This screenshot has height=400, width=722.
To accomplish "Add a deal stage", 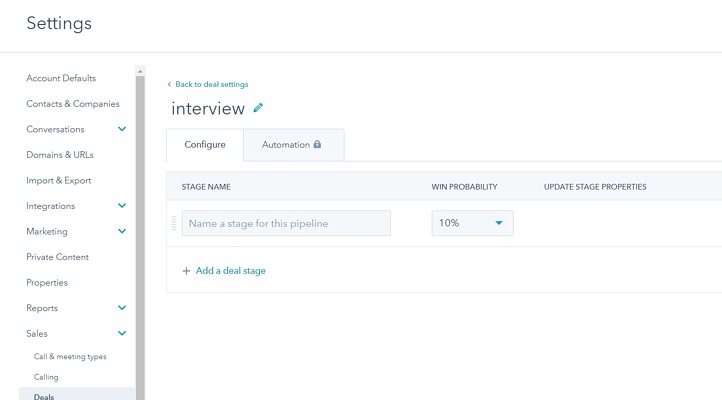I will click(x=231, y=271).
